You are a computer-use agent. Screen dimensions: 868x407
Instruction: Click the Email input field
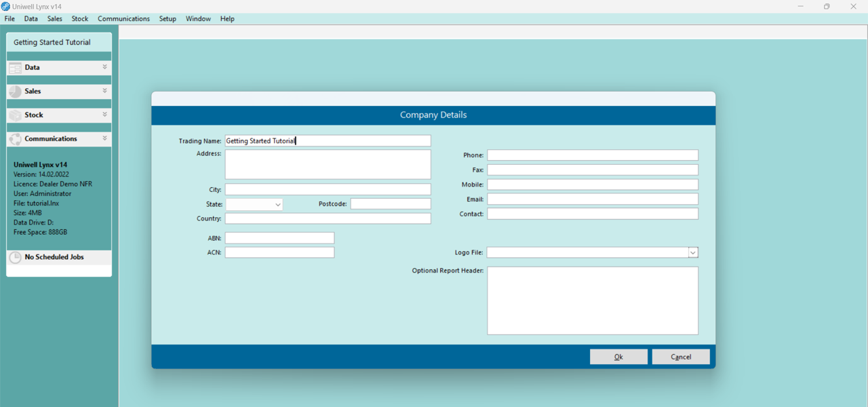[593, 199]
